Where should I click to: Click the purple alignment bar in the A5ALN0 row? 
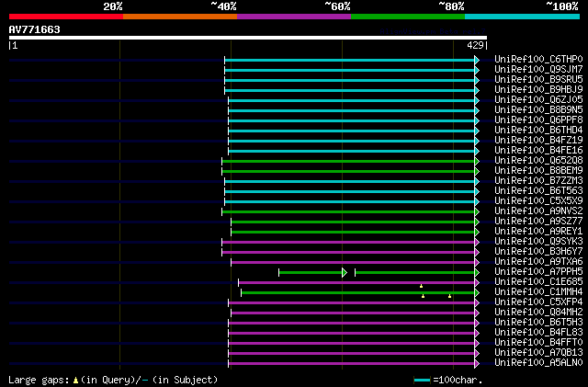point(354,364)
